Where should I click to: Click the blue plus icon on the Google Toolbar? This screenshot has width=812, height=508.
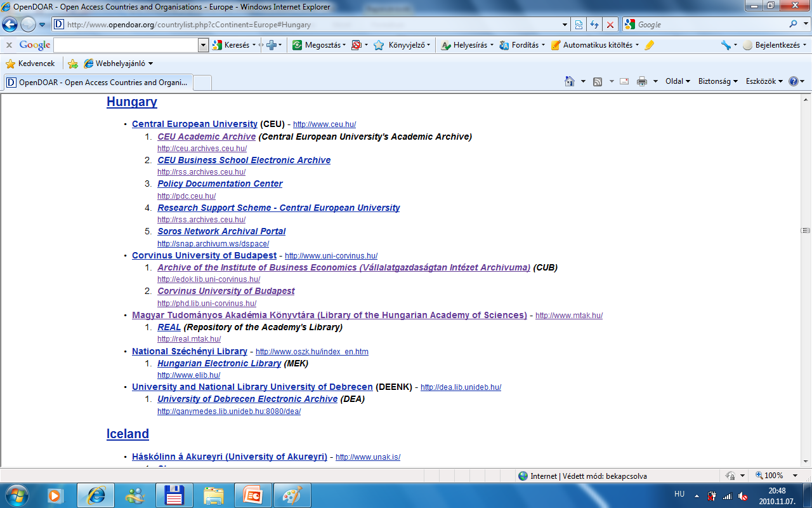tap(271, 45)
